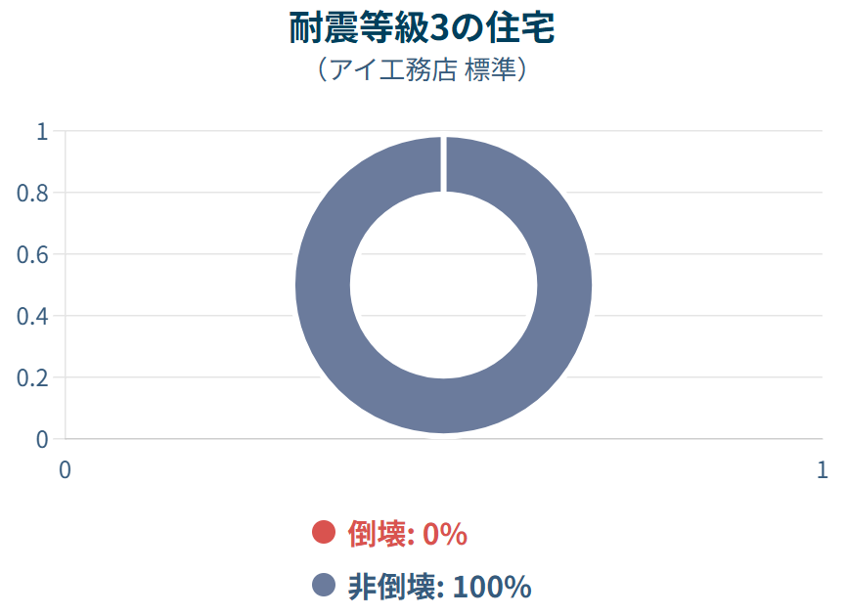
Task: Click the x-axis label 1
Action: coord(822,469)
